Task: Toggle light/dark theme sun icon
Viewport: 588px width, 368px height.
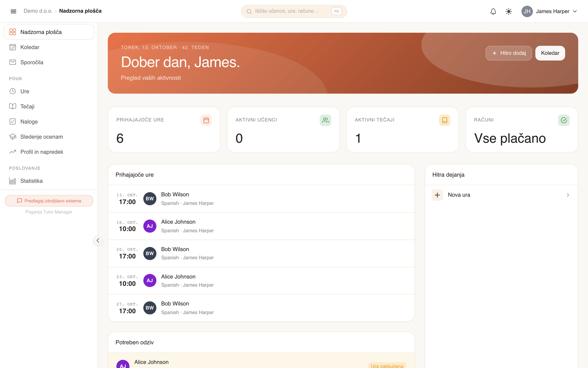Action: pos(509,11)
